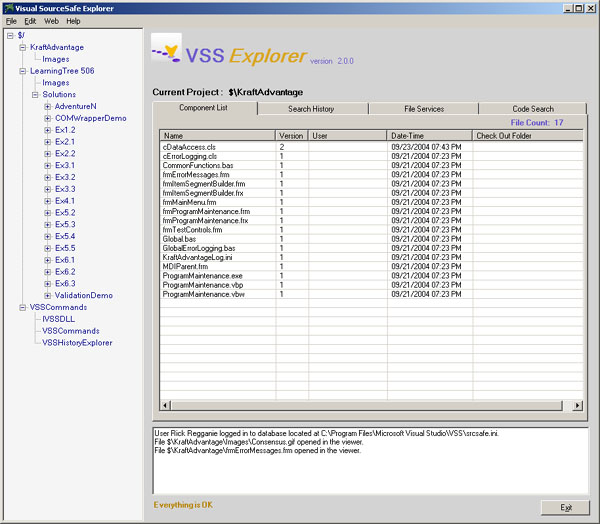This screenshot has height=524, width=600.
Task: Select the Component List tab
Action: [x=205, y=108]
